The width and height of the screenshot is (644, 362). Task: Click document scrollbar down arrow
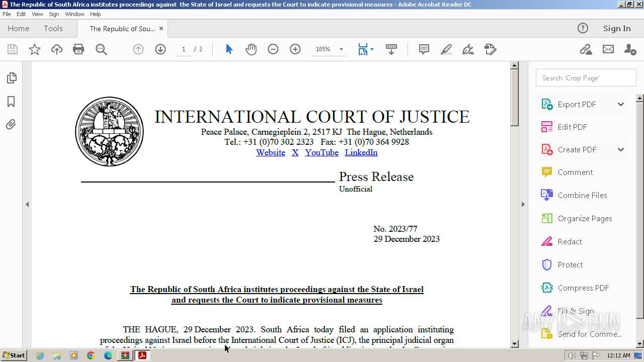click(x=514, y=344)
